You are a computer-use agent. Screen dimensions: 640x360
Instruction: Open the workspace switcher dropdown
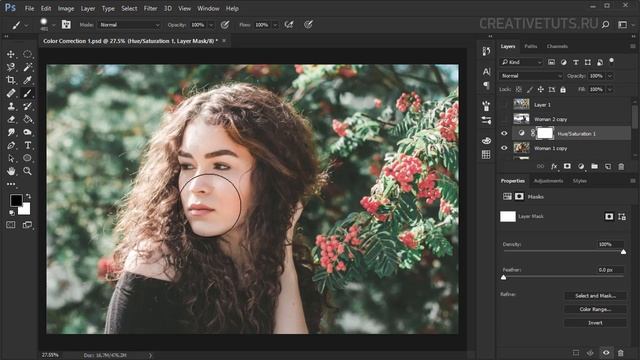[x=624, y=24]
